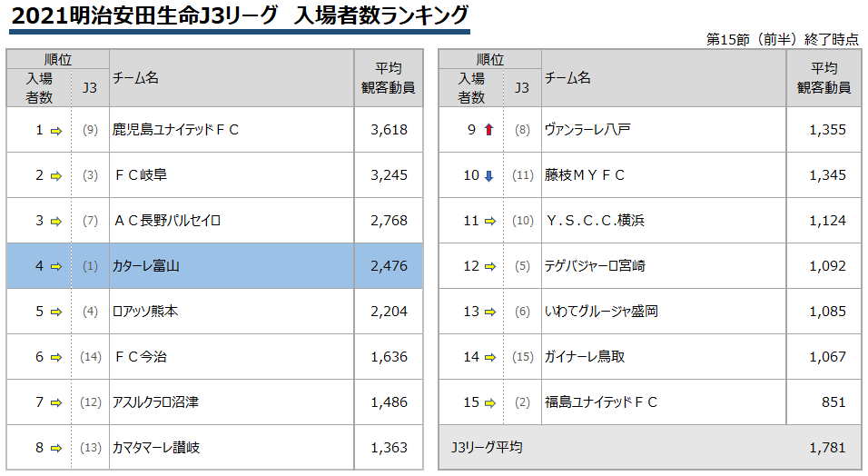This screenshot has width=868, height=476.
Task: Click the J3リーグ平均 summary row
Action: pos(650,448)
